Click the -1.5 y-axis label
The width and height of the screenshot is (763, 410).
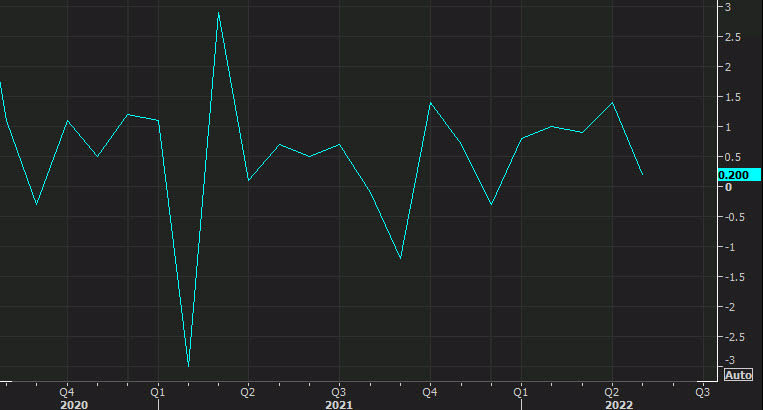[733, 277]
